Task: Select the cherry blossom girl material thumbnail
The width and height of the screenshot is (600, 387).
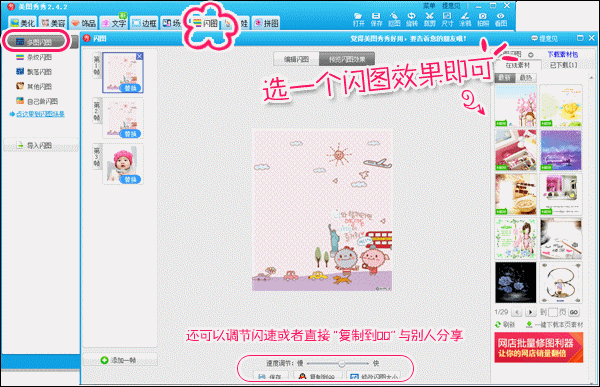Action: click(x=515, y=106)
